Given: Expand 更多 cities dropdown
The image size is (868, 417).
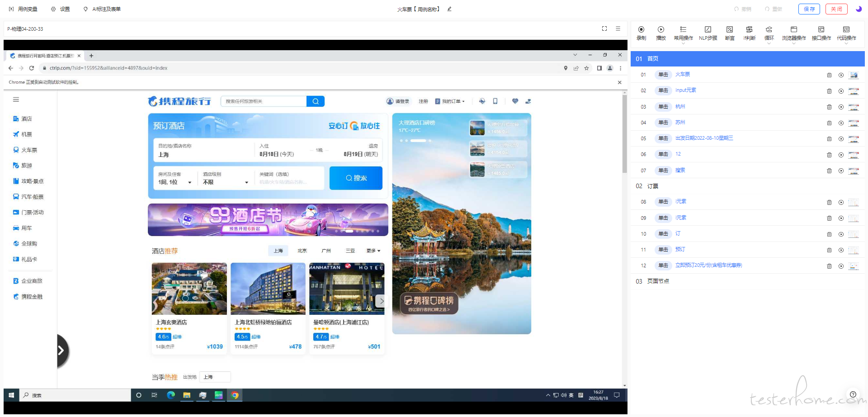Looking at the screenshot, I should pyautogui.click(x=373, y=251).
